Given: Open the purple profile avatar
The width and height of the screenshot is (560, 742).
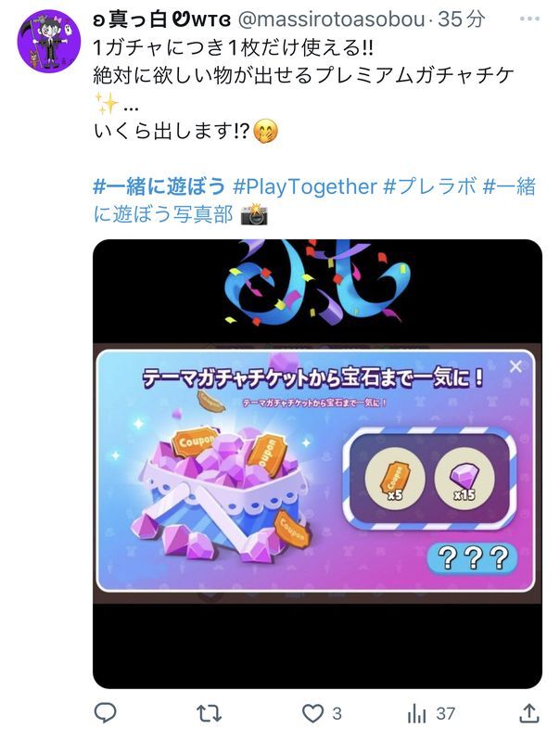Looking at the screenshot, I should tap(49, 41).
